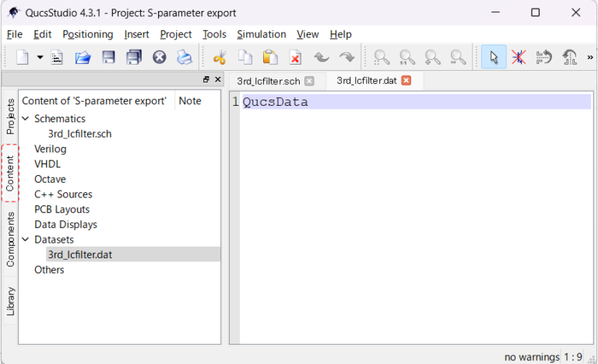Click the Note column header
Screen dimensions: 598x364
(x=189, y=101)
